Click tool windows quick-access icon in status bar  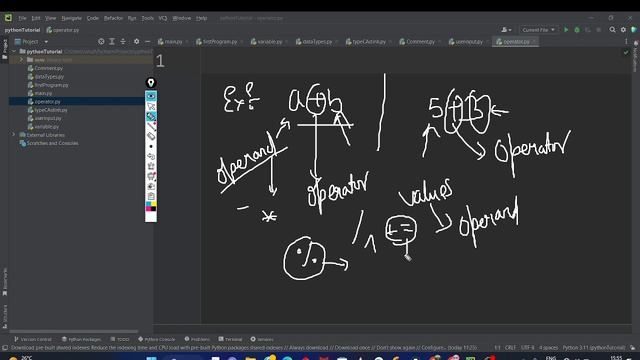point(5,348)
